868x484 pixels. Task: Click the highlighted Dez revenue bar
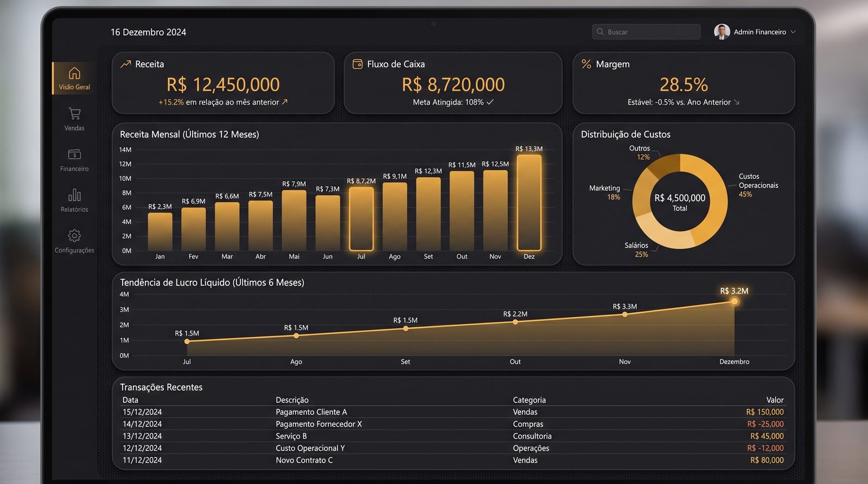coord(529,203)
